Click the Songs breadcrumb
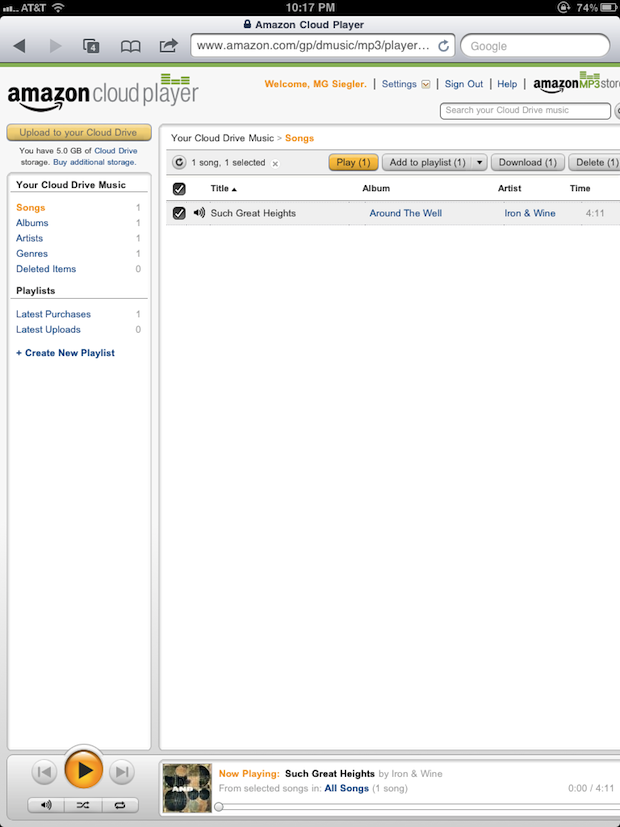620x827 pixels. 299,138
